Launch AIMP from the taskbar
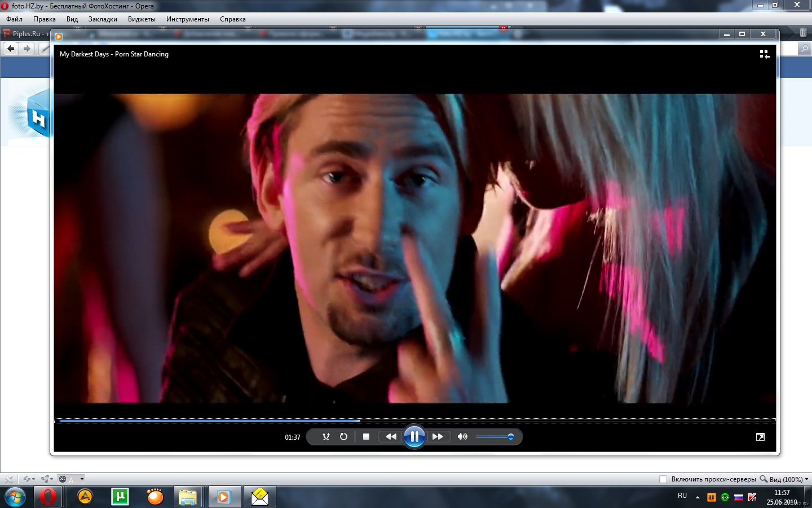This screenshot has width=812, height=508. click(x=85, y=497)
